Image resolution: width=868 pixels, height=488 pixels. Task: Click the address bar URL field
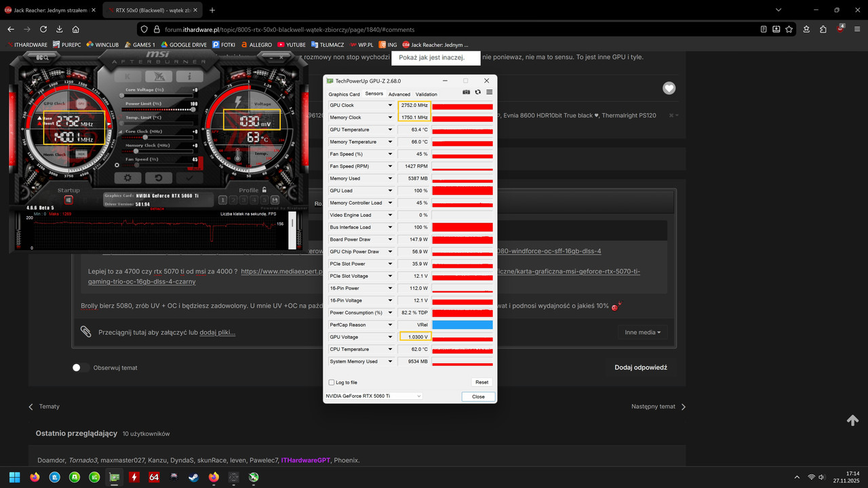pos(448,29)
